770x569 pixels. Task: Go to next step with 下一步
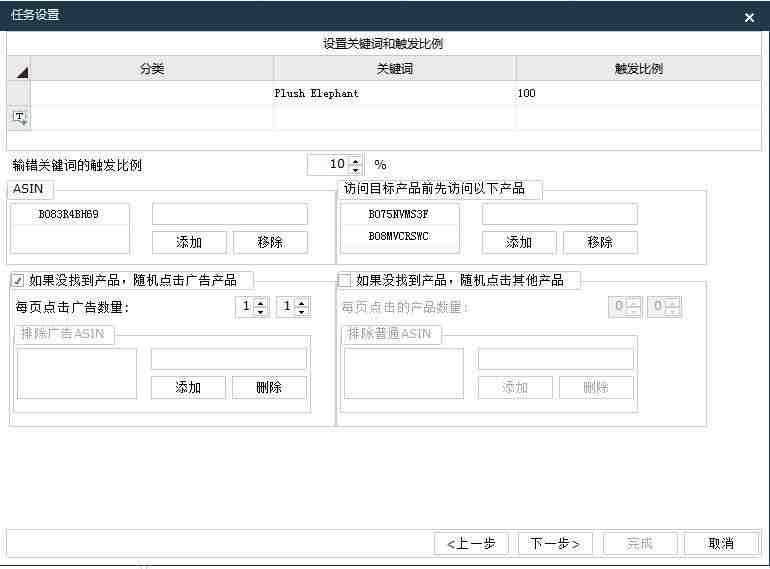click(555, 543)
